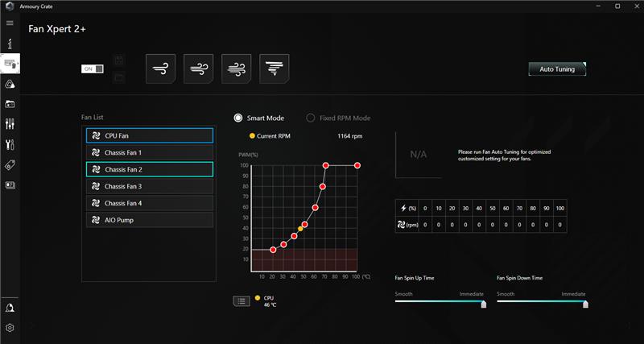Open notifications bell in sidebar
This screenshot has height=344, width=644.
pos(10,309)
